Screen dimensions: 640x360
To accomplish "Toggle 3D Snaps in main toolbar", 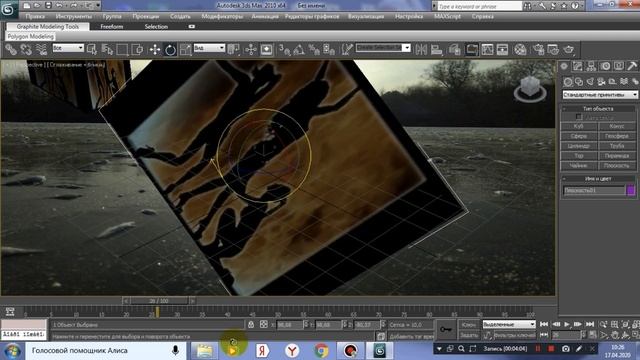I will [x=284, y=50].
